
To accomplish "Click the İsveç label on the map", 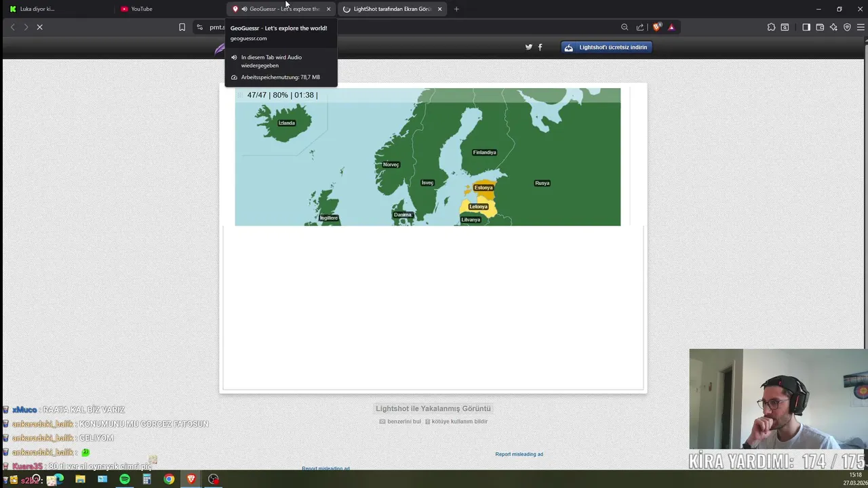I will point(427,183).
